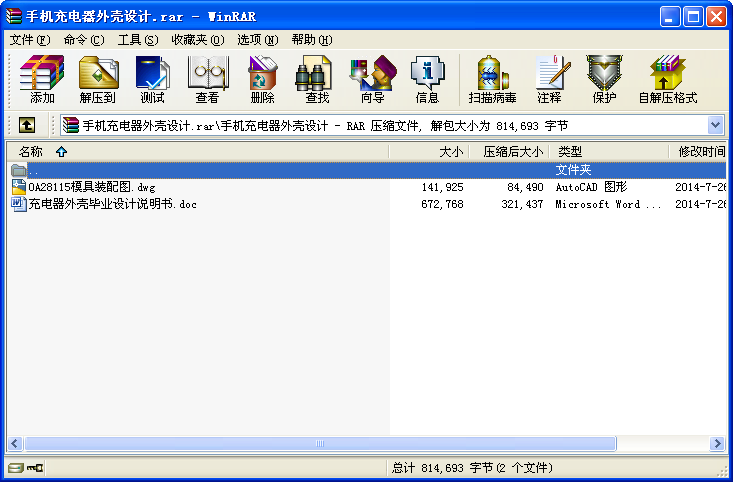Open the 文件(F) menu
The height and width of the screenshot is (482, 733).
(x=30, y=40)
